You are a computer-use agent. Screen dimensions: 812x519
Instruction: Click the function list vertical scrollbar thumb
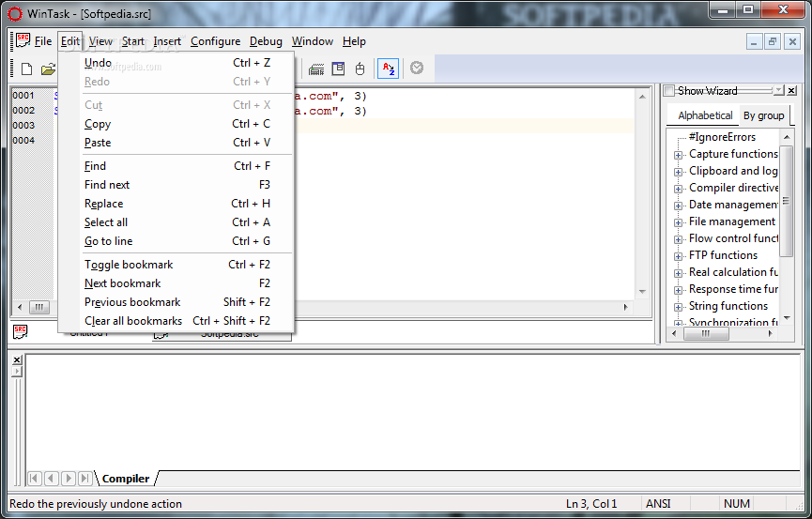pyautogui.click(x=786, y=201)
